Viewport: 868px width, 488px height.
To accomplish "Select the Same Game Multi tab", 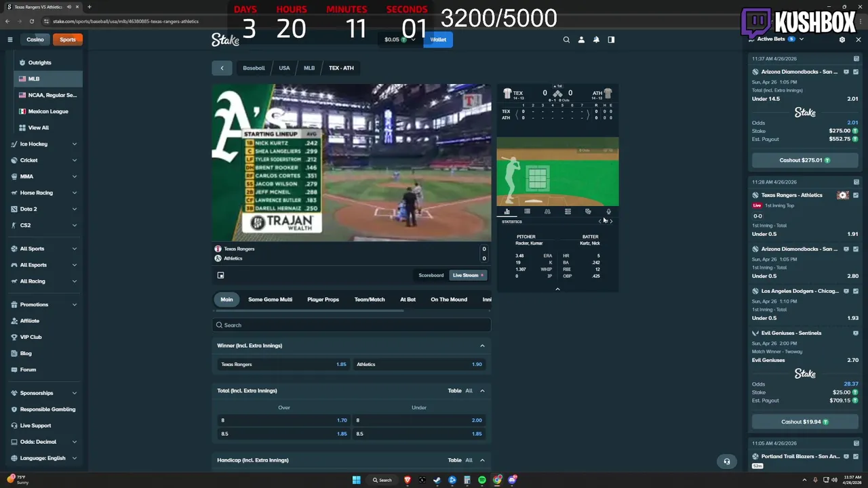I will click(x=270, y=300).
